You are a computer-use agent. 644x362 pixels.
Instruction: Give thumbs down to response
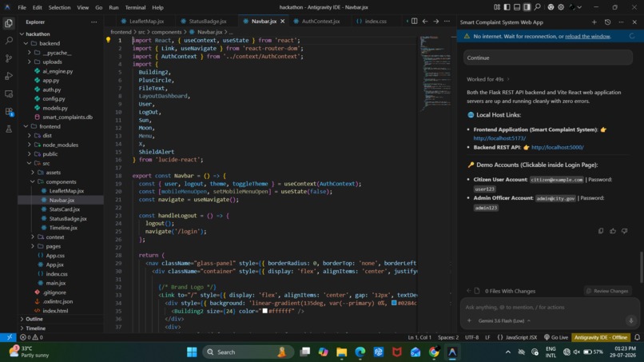tap(624, 231)
